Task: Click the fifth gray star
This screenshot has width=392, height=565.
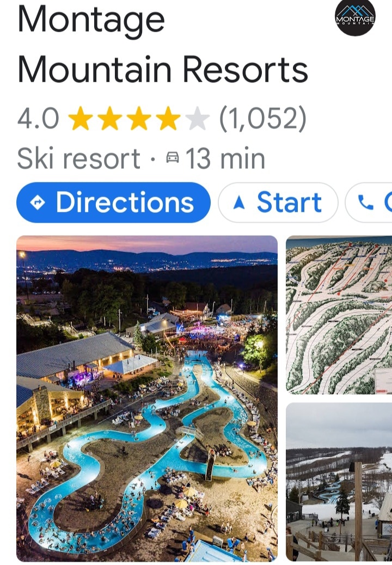Action: pos(197,118)
